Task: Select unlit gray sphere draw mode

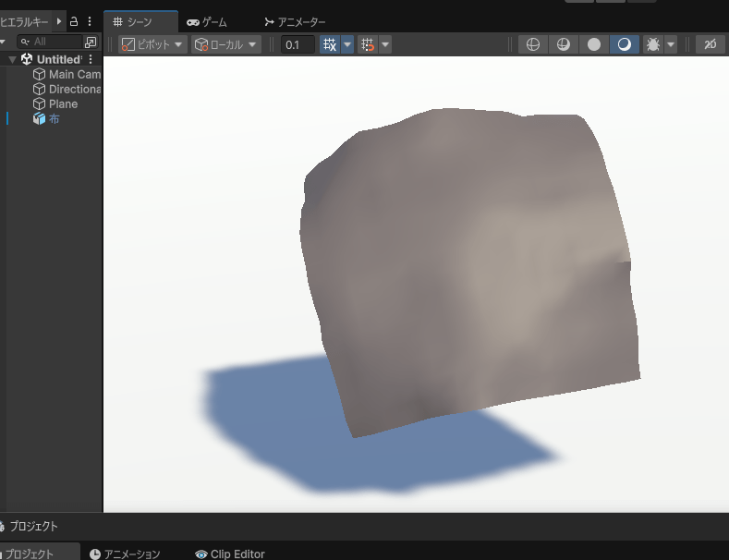Action: (x=594, y=44)
